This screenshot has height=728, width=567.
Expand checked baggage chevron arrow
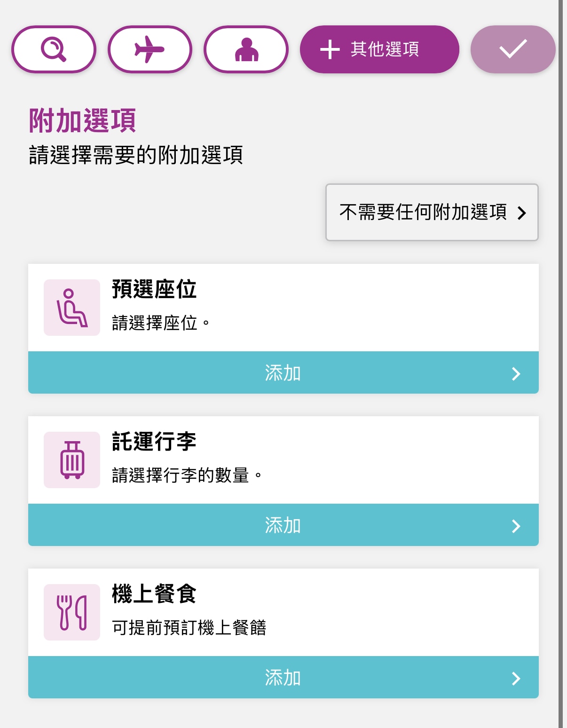click(516, 526)
